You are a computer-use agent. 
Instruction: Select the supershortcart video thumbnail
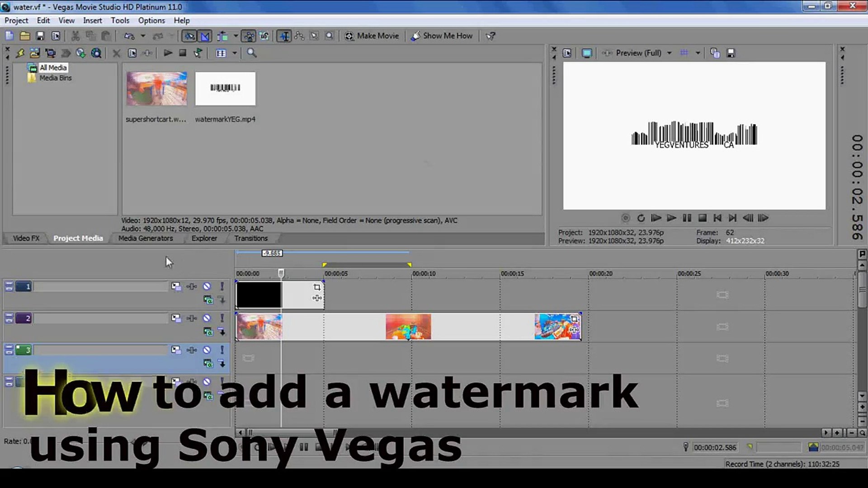[156, 89]
